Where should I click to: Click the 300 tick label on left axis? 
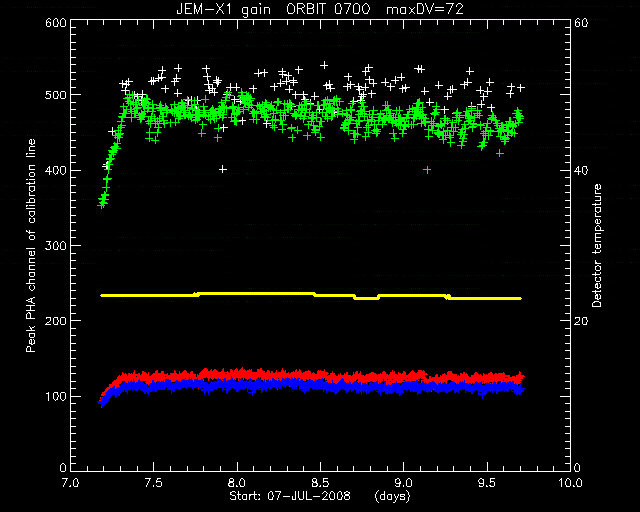tap(56, 246)
